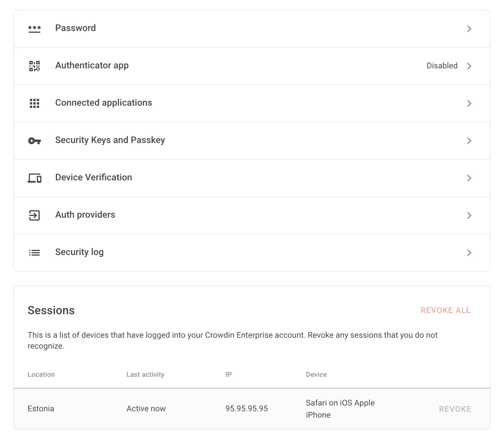The width and height of the screenshot is (504, 442).
Task: Click the Auth providers sign-in icon
Action: 35,215
